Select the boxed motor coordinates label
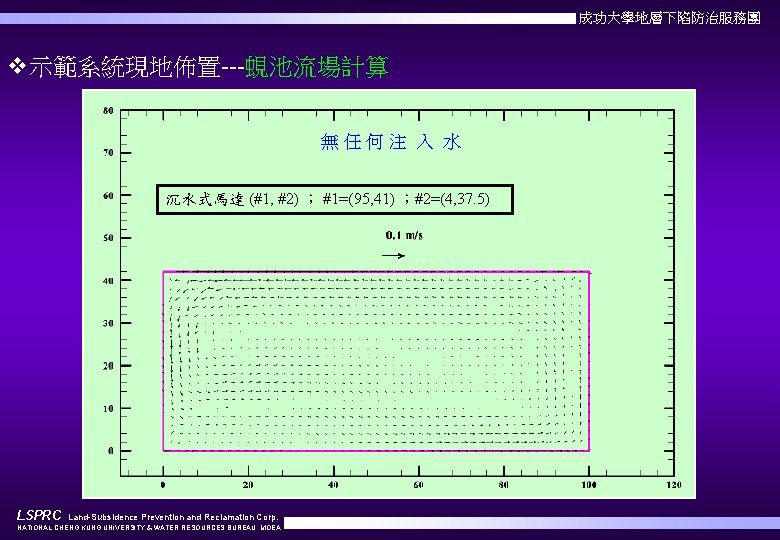The height and width of the screenshot is (540, 780). pos(335,199)
